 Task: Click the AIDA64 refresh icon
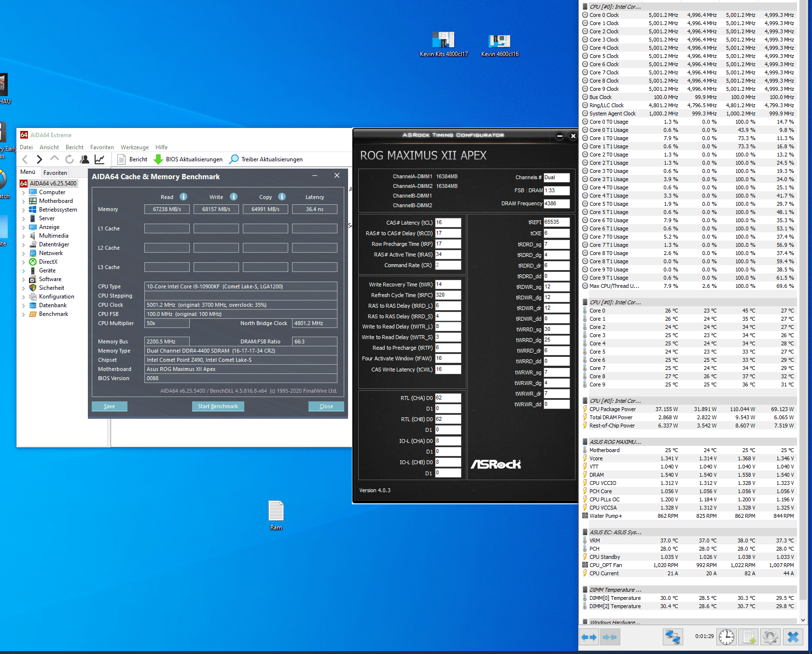point(70,159)
